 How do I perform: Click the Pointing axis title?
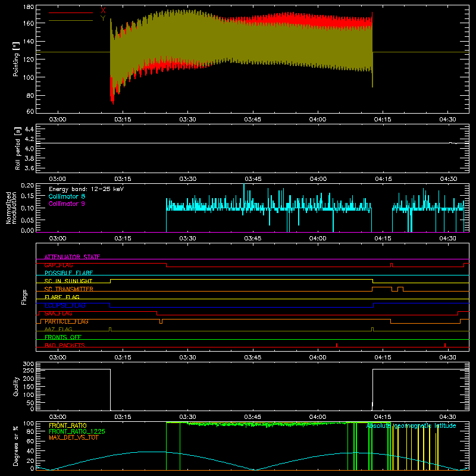tap(16, 59)
